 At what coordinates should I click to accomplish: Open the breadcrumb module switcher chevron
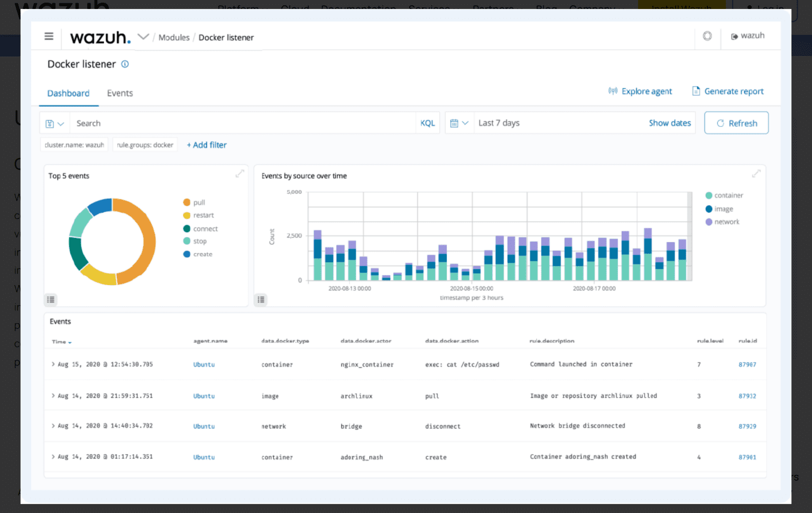coord(143,37)
